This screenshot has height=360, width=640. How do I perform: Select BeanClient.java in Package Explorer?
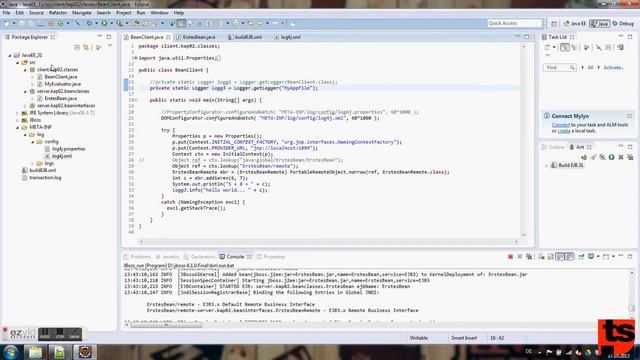point(60,77)
